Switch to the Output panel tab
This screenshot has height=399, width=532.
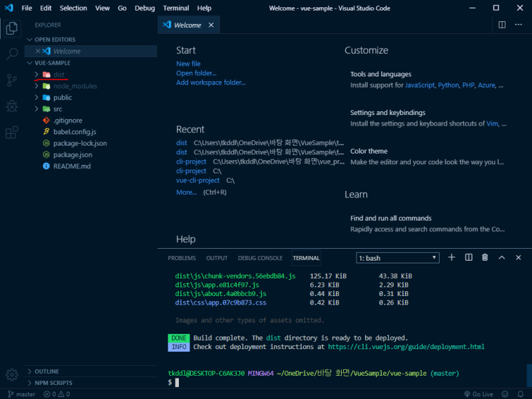217,258
